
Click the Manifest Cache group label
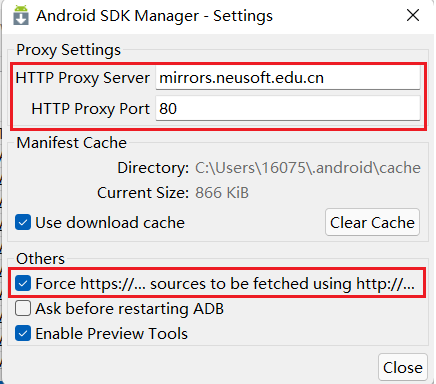coord(72,143)
